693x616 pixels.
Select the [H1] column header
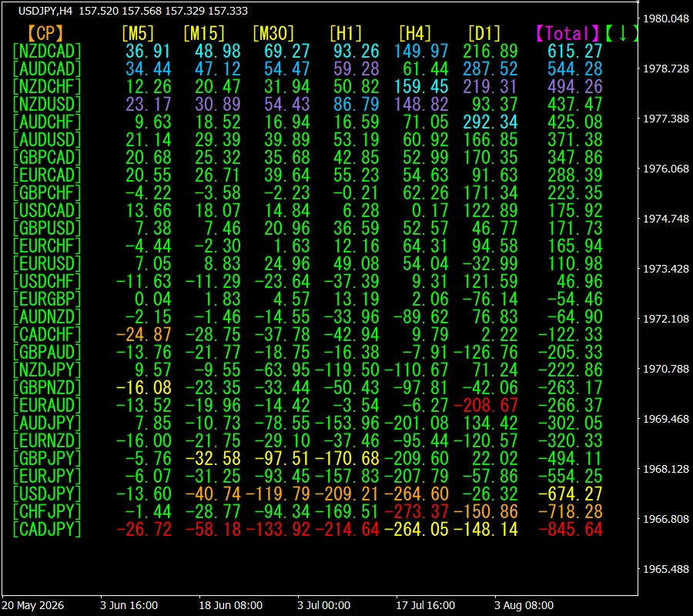click(346, 34)
